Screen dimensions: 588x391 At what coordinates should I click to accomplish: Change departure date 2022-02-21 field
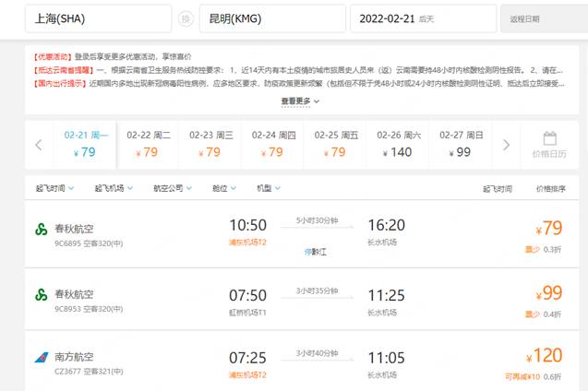coord(423,18)
